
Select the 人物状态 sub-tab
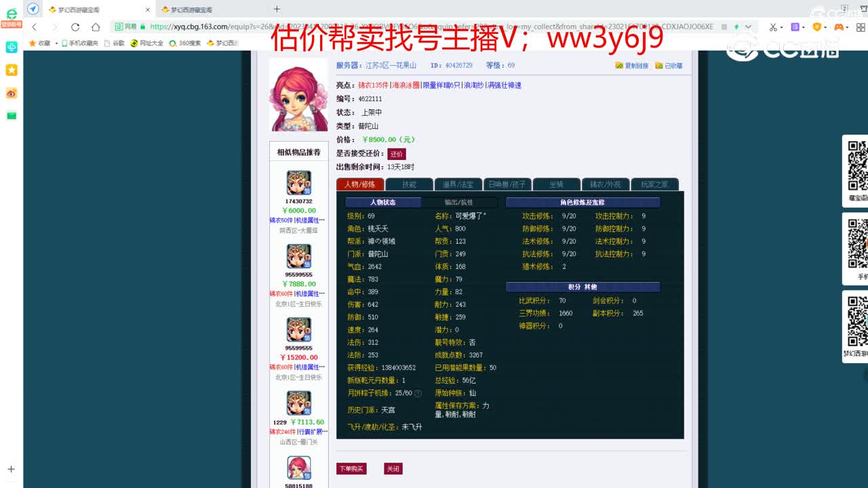[x=383, y=202]
